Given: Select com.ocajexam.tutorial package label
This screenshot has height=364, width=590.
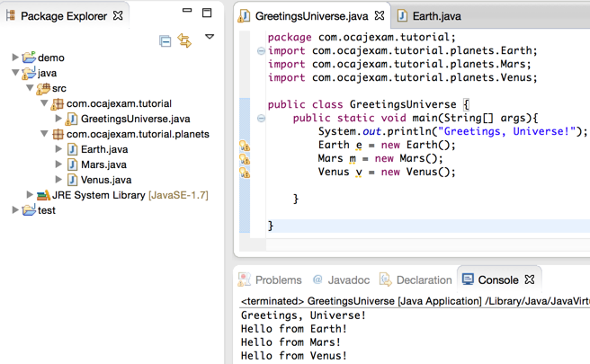Looking at the screenshot, I should pos(119,103).
